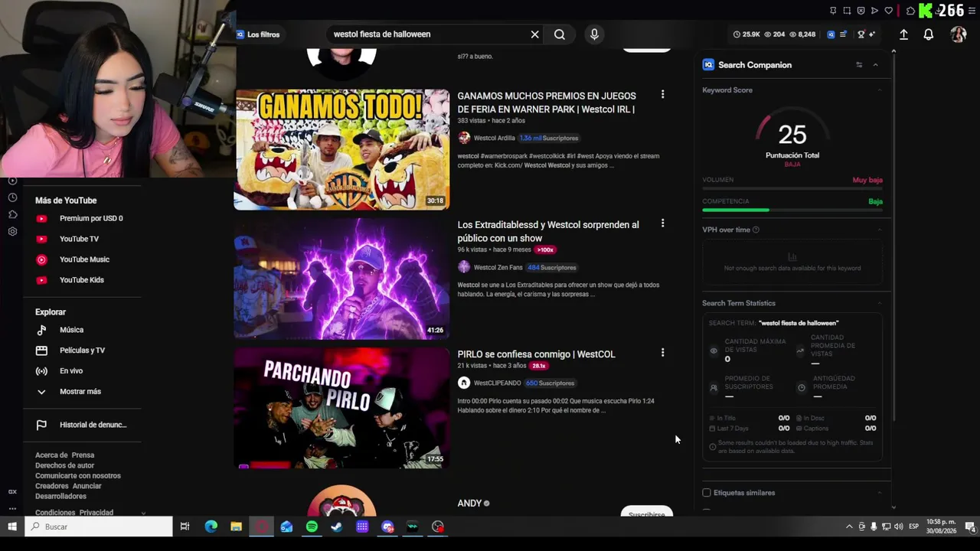The height and width of the screenshot is (551, 980).
Task: Open Comunicarte con nosotros link
Action: coord(78,476)
